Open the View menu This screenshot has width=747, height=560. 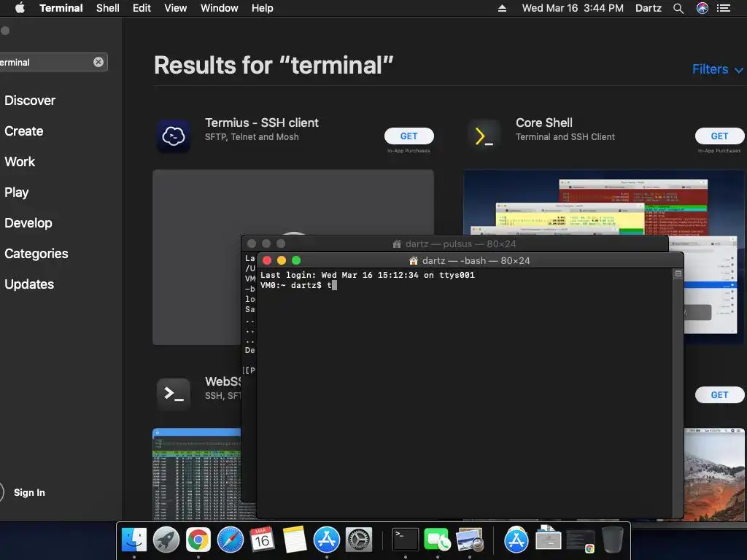pos(175,8)
